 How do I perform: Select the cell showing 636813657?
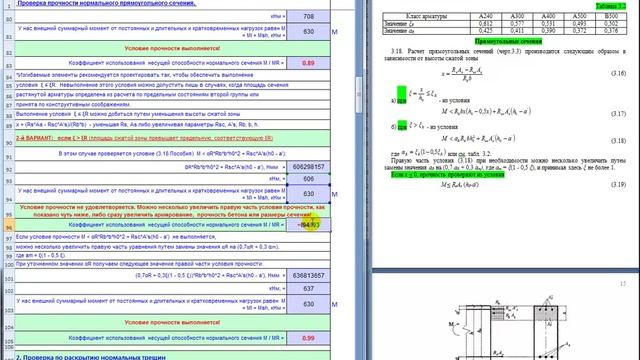(x=309, y=276)
